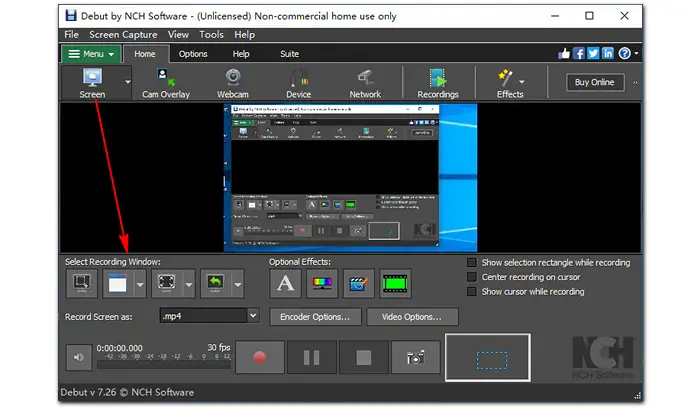Toggle Show cursor while recording
This screenshot has height=407, width=700.
coord(471,291)
